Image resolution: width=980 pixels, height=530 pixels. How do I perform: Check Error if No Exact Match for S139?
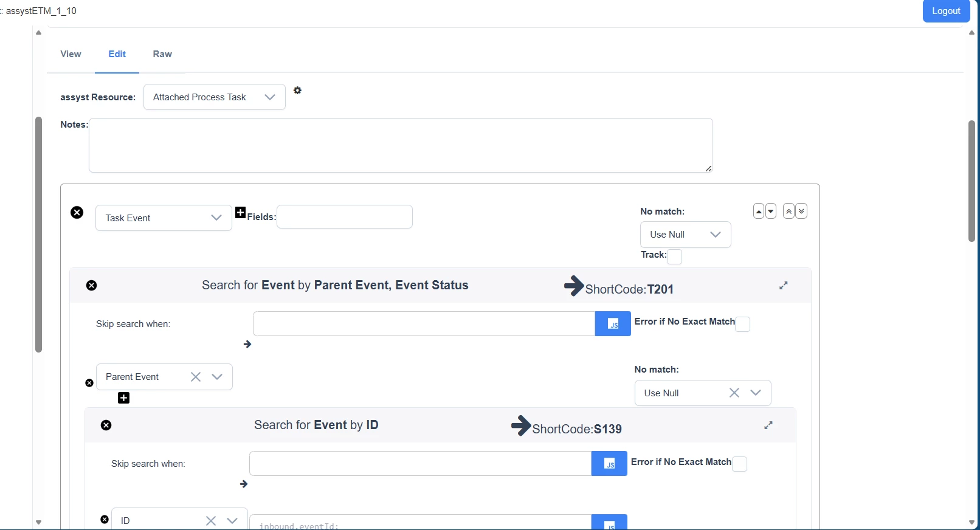[x=739, y=464]
